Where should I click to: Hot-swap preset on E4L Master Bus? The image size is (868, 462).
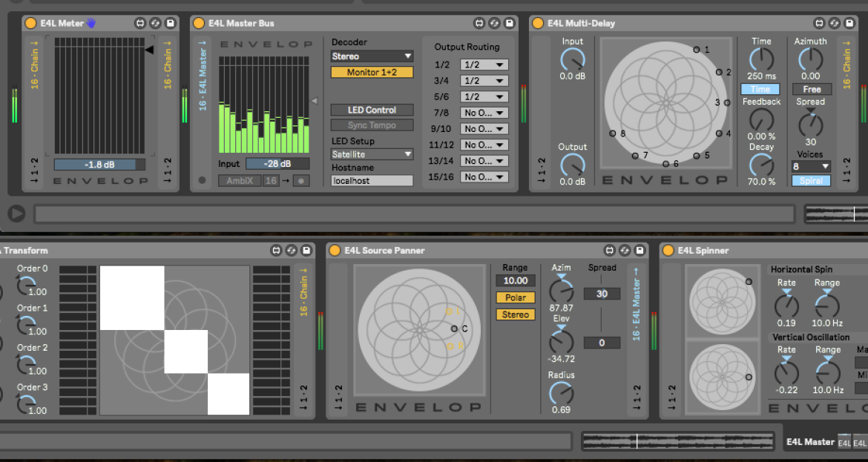(x=494, y=23)
